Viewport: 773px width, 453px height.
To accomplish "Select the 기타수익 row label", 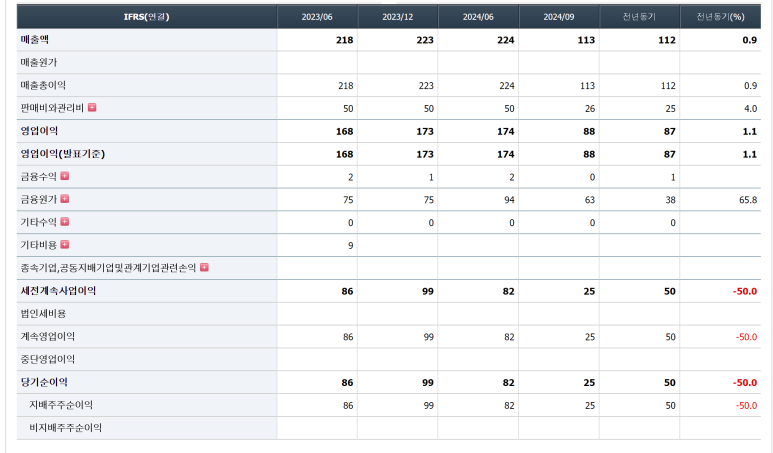I will click(x=39, y=222).
